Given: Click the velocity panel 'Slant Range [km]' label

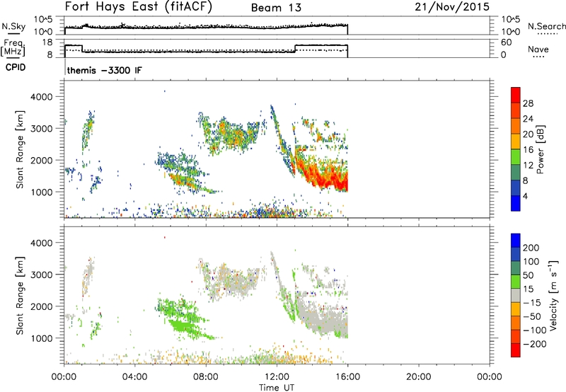Looking at the screenshot, I should pyautogui.click(x=20, y=296).
